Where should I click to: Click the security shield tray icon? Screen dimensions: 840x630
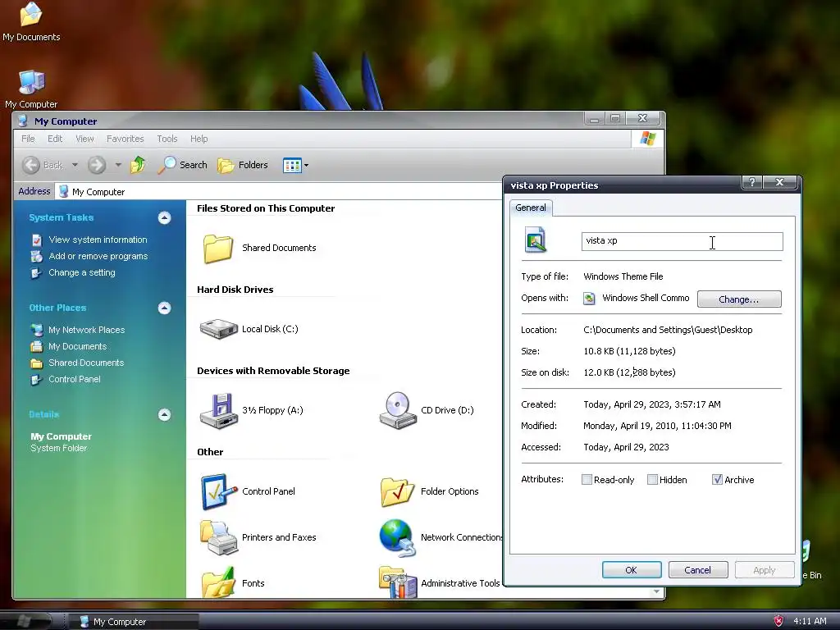point(779,620)
